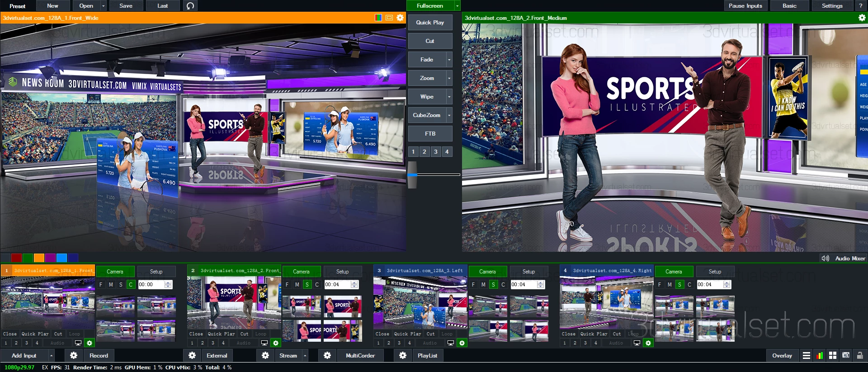Screen dimensions: 868x372
Task: Open output window settings gear
Action: [862, 18]
